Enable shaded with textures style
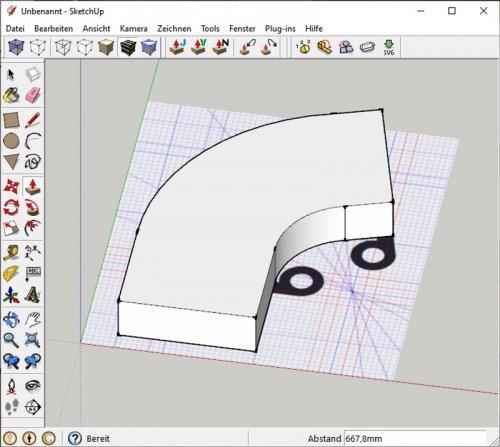500x447 pixels. click(x=128, y=47)
